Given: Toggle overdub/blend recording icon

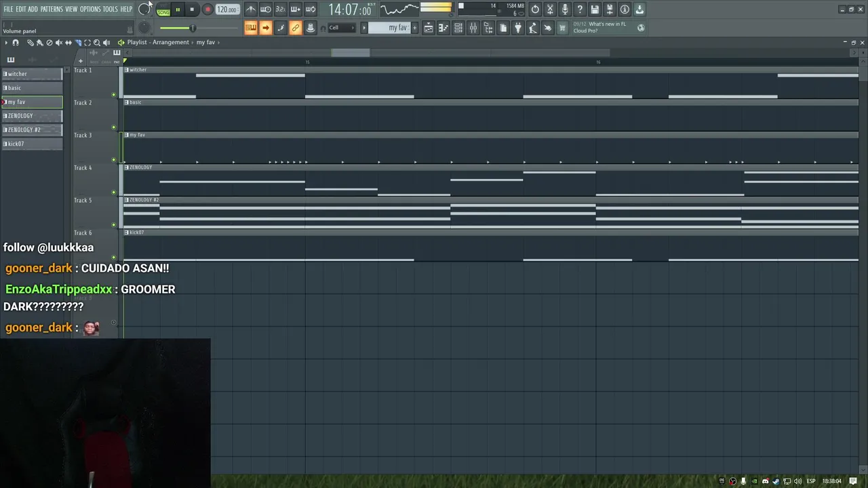Looking at the screenshot, I should click(295, 9).
